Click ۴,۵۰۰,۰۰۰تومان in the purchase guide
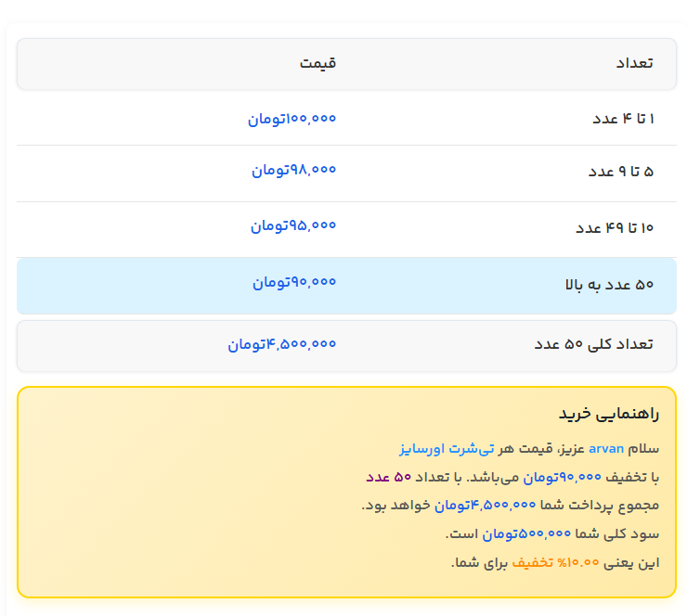Screen dimensions: 687x616 485,506
